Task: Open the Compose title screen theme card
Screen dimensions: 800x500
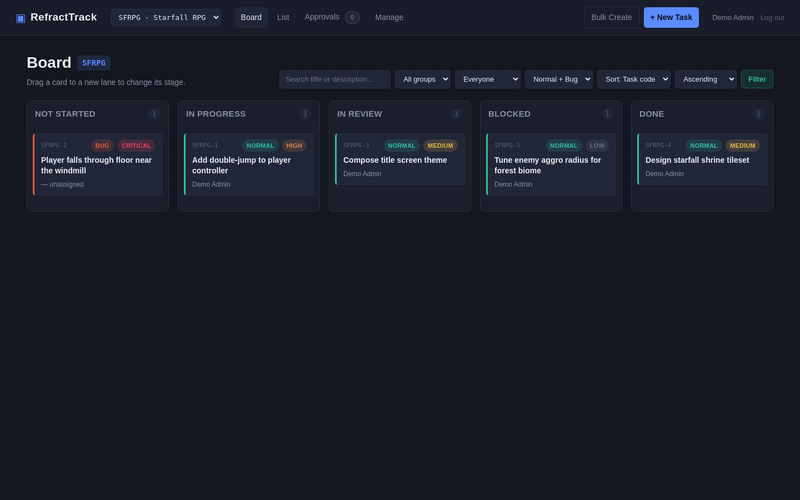Action: coord(400,159)
